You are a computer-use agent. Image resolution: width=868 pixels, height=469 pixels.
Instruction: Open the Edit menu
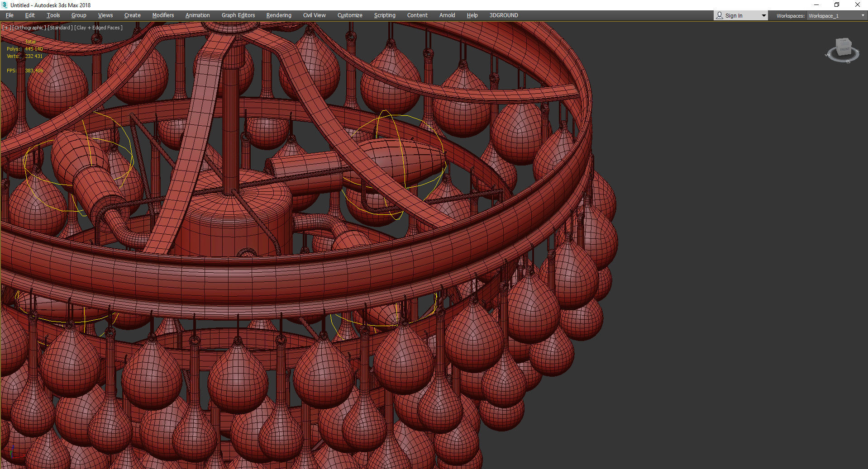pos(30,15)
